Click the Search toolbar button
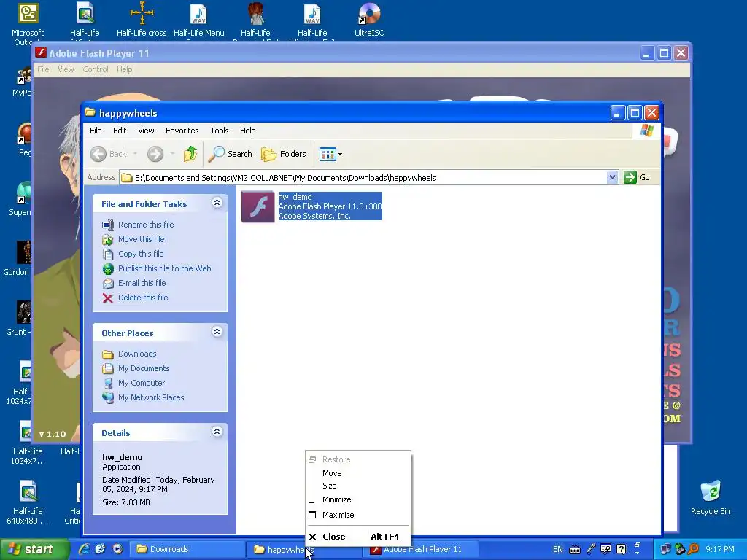Screen dimensions: 747x560 (x=231, y=154)
